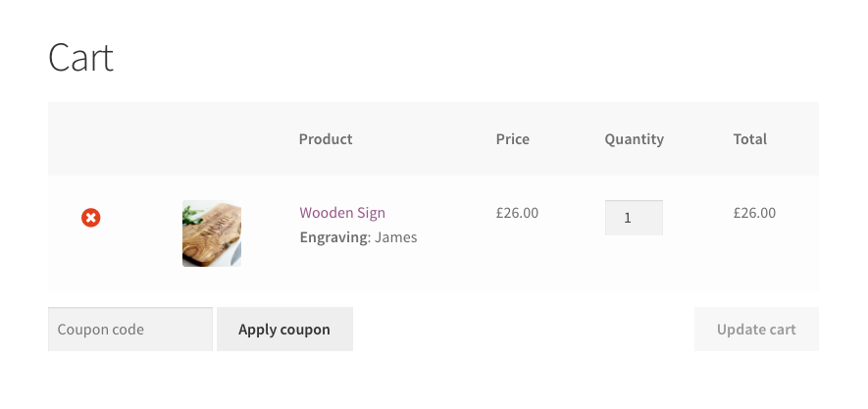
Task: Select the Product column header
Action: coord(326,139)
